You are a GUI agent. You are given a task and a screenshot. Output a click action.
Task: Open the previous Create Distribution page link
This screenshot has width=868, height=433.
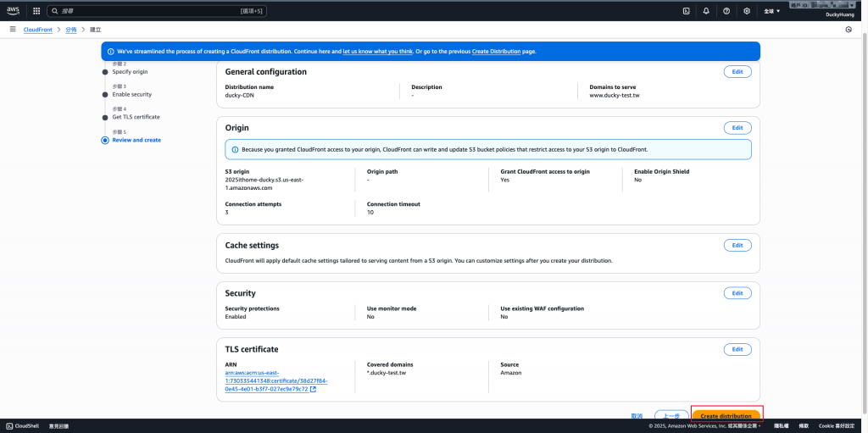pyautogui.click(x=496, y=52)
